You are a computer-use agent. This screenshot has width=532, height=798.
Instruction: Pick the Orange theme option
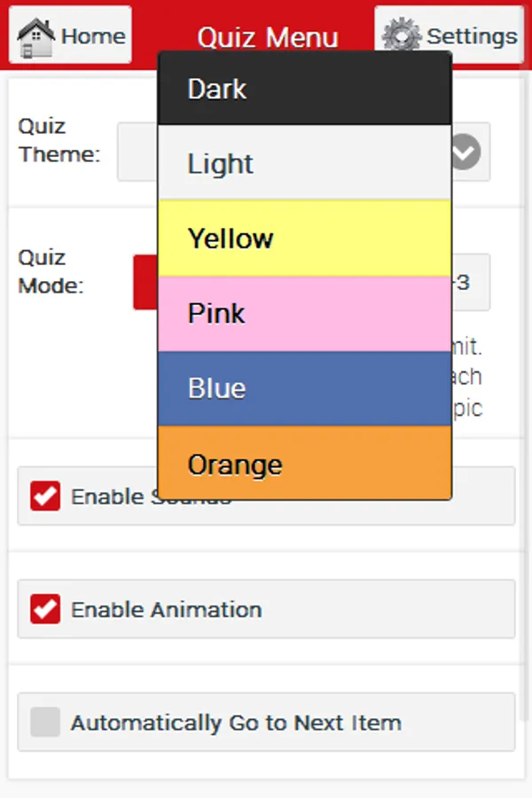pyautogui.click(x=305, y=464)
